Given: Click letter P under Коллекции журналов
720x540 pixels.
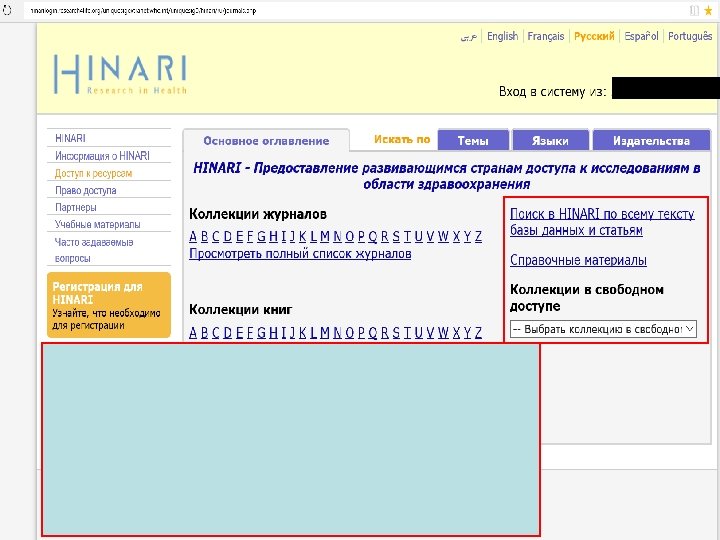Looking at the screenshot, I should click(x=361, y=236).
